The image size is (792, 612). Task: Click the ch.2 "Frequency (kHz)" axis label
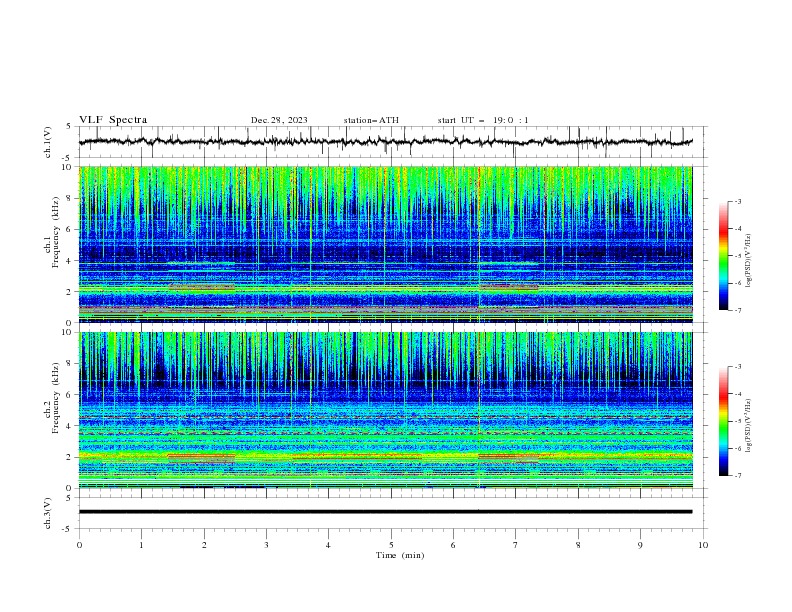(56, 398)
